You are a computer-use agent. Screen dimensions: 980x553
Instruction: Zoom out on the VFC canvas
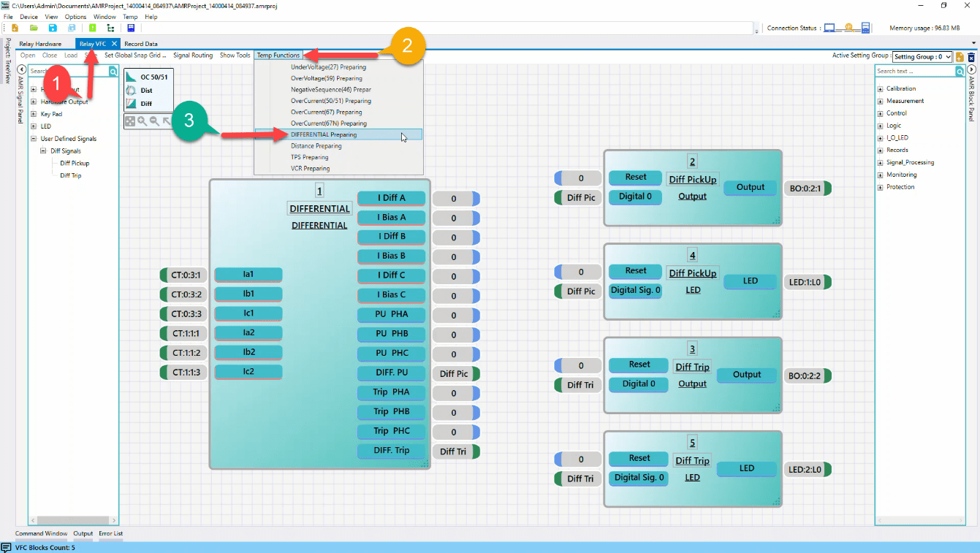(x=154, y=121)
